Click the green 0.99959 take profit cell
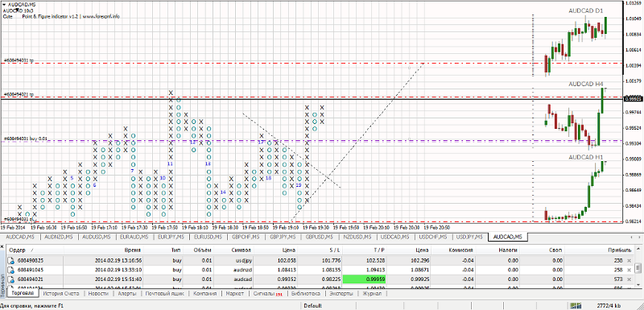 [x=365, y=279]
